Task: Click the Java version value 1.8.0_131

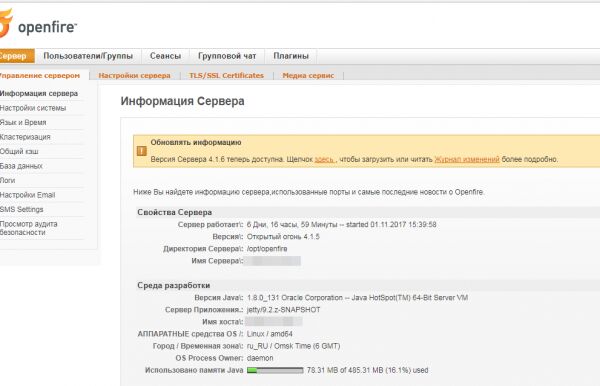Action: (x=357, y=298)
